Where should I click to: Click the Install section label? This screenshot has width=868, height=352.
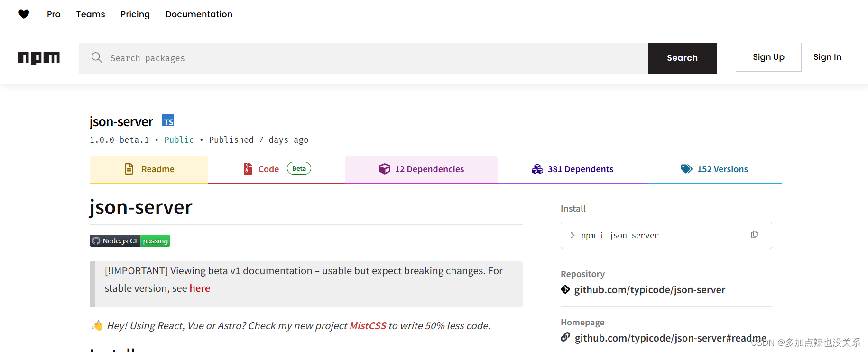coord(573,209)
